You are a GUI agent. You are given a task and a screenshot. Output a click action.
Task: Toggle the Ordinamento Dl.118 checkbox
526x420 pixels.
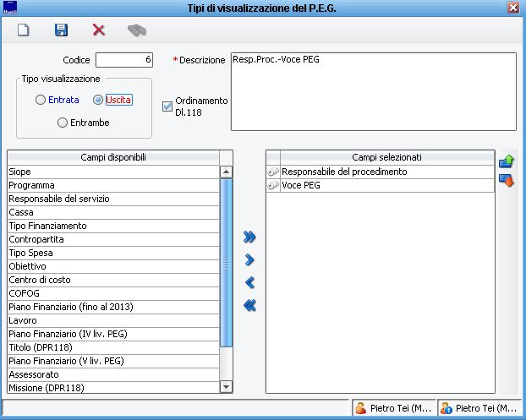tap(167, 106)
